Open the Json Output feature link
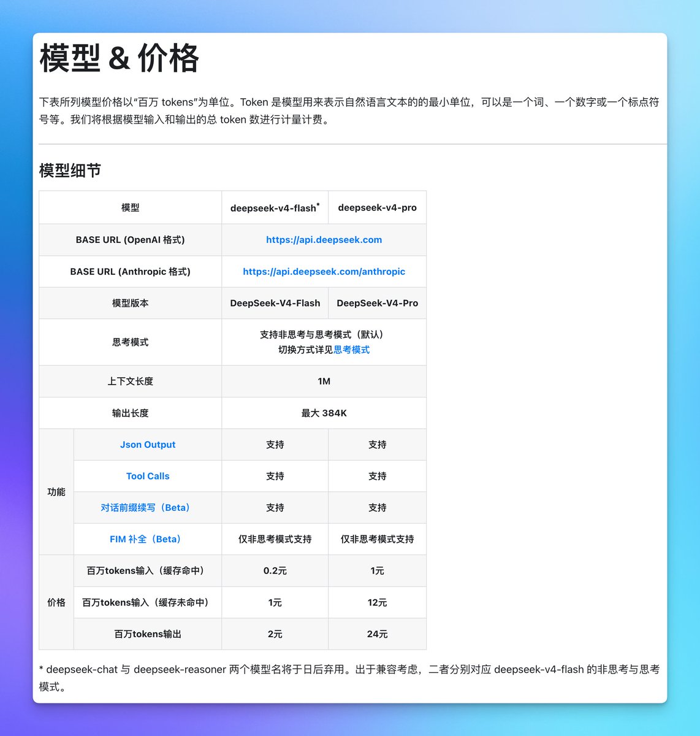 [x=148, y=445]
